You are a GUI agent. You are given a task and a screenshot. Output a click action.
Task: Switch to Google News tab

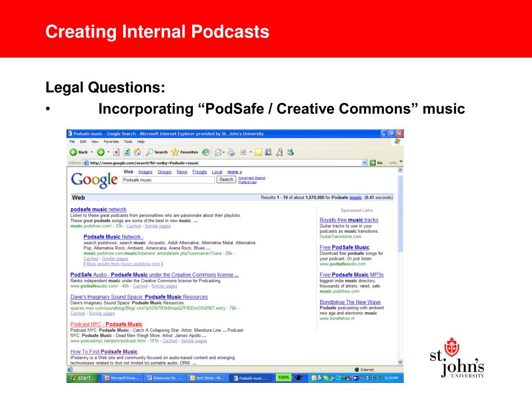[x=182, y=172]
